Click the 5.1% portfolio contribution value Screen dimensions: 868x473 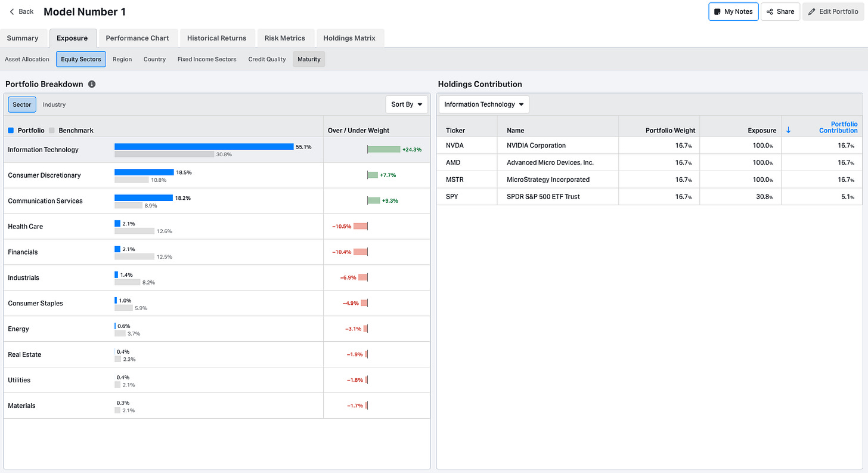(848, 197)
